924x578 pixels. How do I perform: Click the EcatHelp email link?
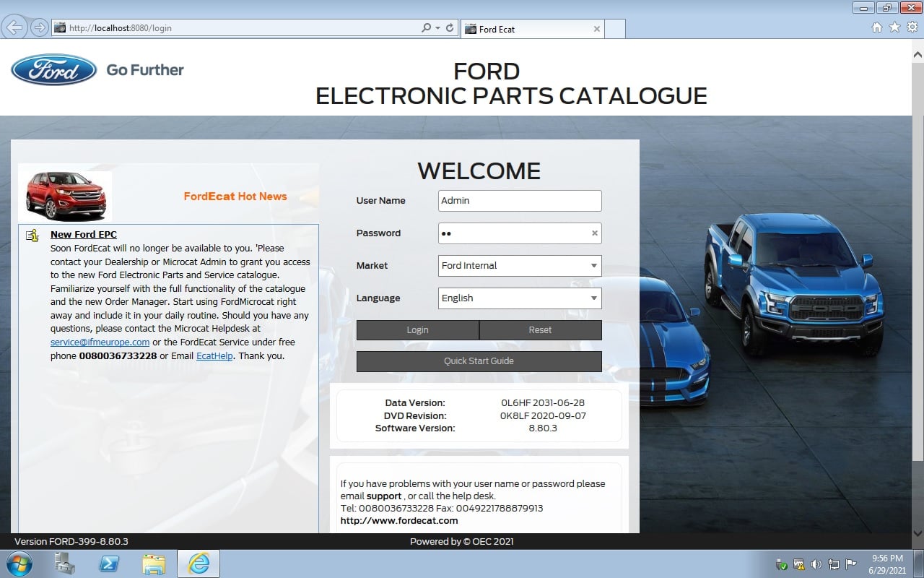[214, 355]
